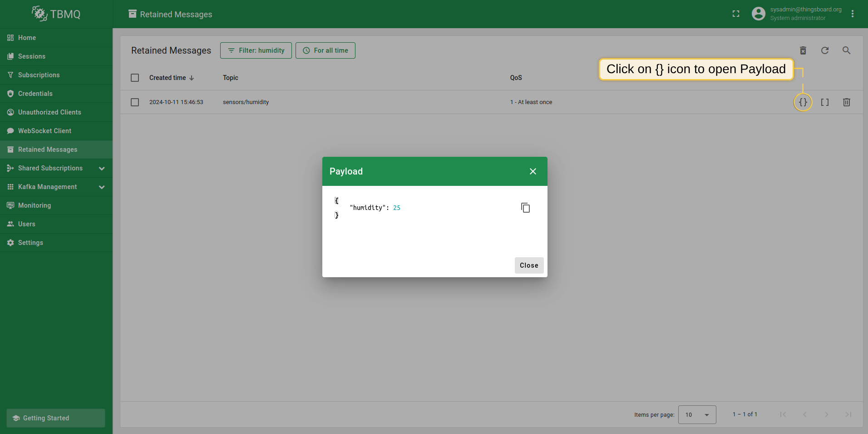Go to WebSocket Client page
This screenshot has height=434, width=868.
[x=44, y=131]
